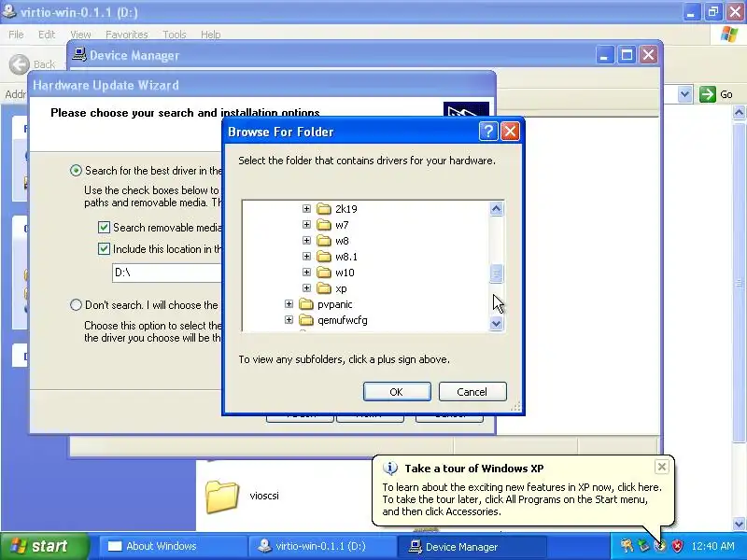
Task: Click the red security shield tray icon
Action: (x=677, y=546)
